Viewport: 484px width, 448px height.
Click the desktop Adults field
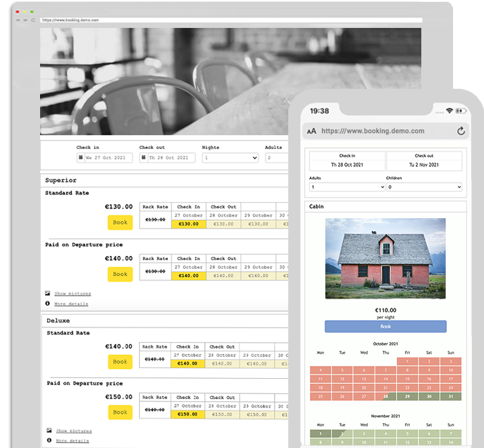(x=277, y=157)
